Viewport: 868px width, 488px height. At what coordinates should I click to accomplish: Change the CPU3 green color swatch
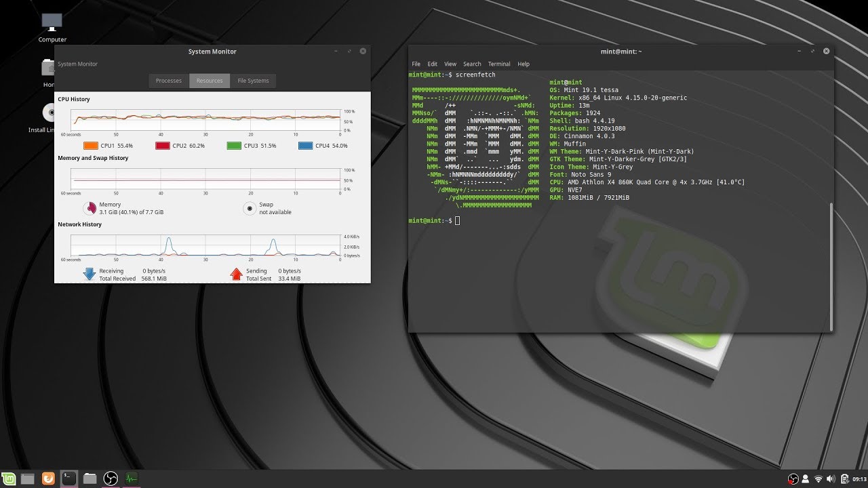coord(234,146)
